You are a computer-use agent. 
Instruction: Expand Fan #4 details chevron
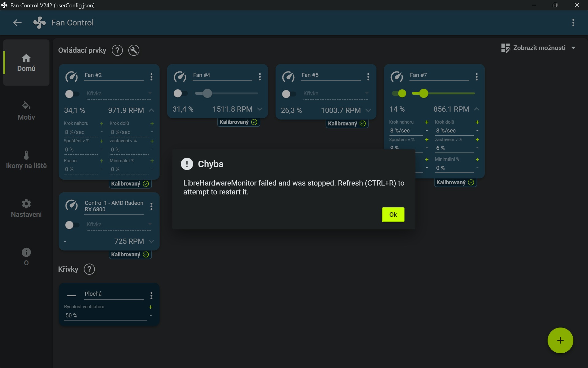pos(260,109)
